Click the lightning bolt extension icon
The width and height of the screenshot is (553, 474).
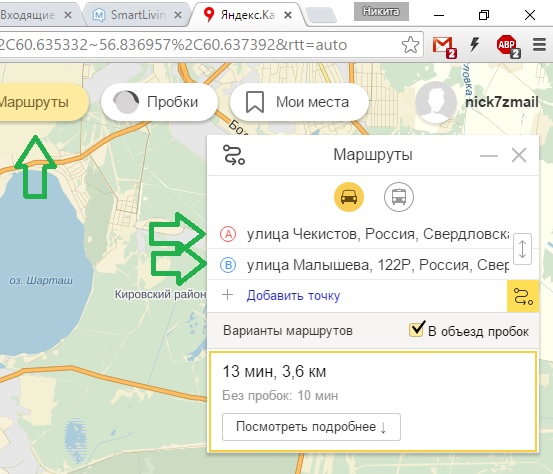click(475, 44)
